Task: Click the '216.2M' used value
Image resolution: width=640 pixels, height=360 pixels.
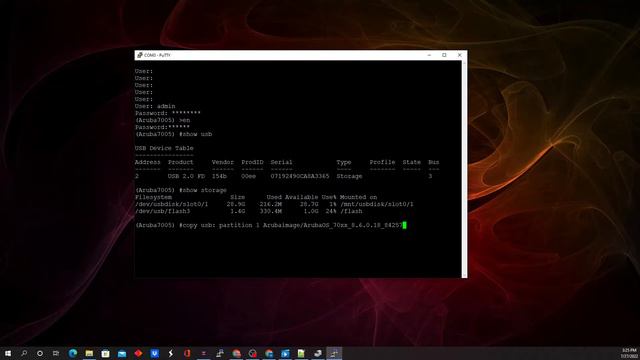Action: click(271, 204)
